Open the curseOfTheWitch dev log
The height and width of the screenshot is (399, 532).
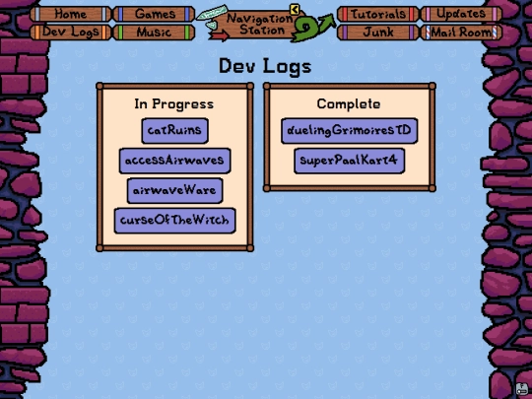(174, 221)
